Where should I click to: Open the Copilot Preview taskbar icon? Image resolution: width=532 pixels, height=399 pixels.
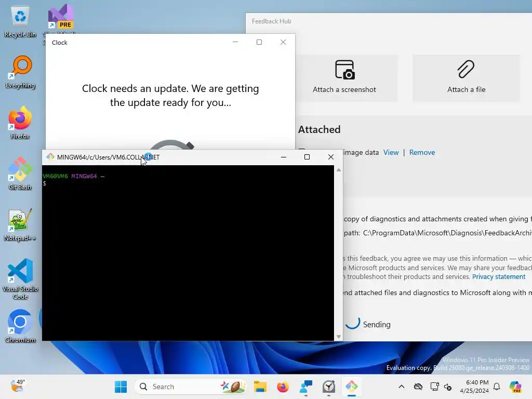click(515, 387)
